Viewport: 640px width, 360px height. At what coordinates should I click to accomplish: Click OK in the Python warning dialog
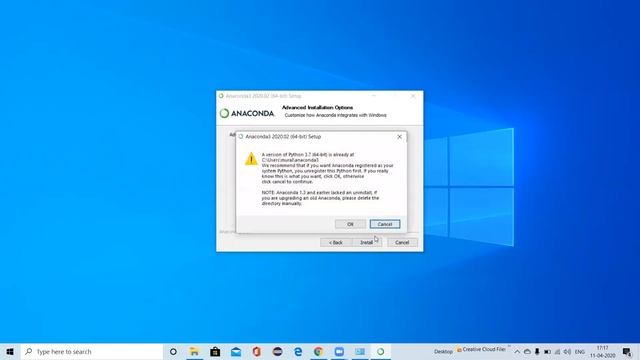coord(350,224)
